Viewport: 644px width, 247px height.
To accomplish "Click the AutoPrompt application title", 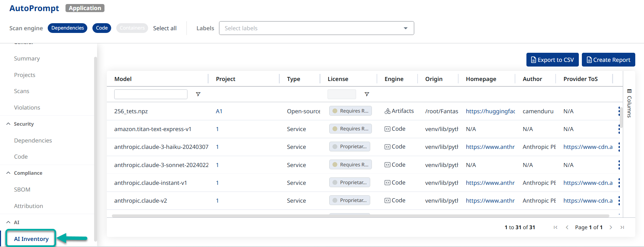I will (34, 8).
